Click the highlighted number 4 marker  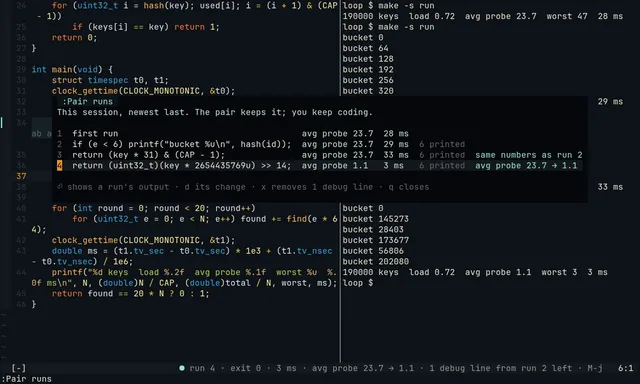(x=60, y=165)
